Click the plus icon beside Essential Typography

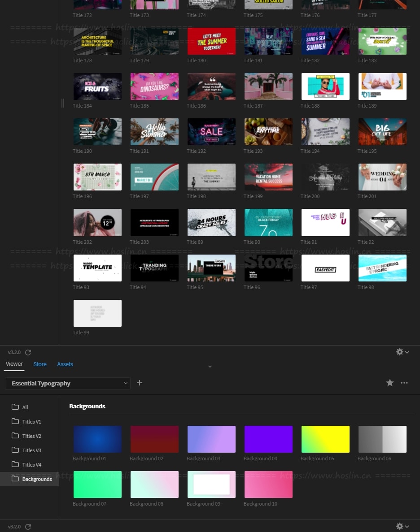coord(140,383)
